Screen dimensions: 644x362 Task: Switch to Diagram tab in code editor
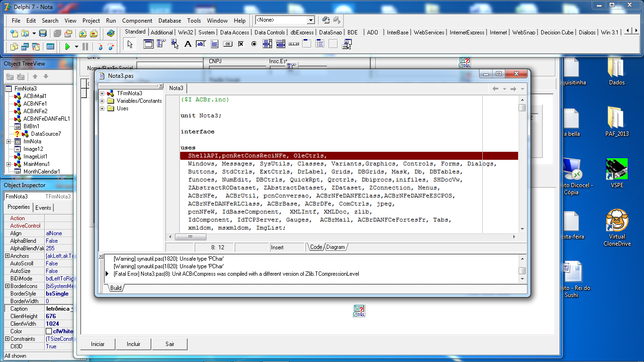(x=336, y=247)
